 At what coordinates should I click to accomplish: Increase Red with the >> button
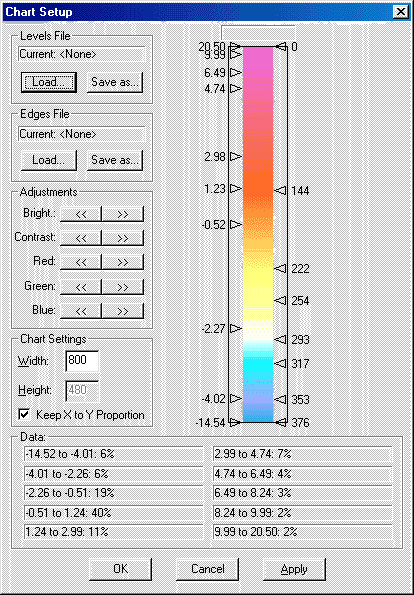click(x=123, y=262)
